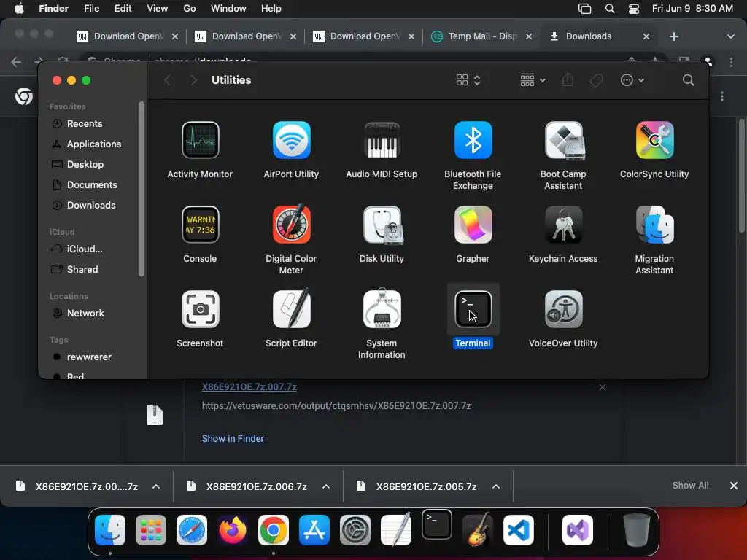This screenshot has width=747, height=560.
Task: Switch to the Downloads tab in Chrome
Action: [x=600, y=36]
